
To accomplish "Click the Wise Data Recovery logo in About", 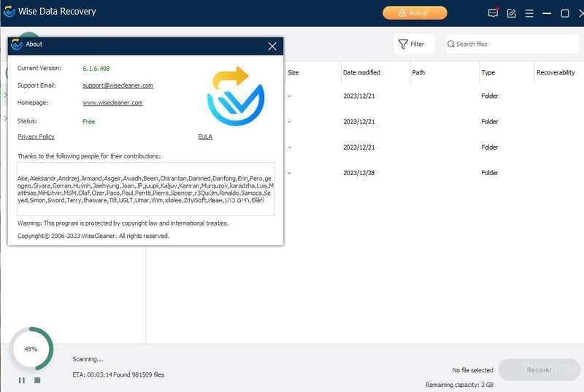I will tap(236, 96).
